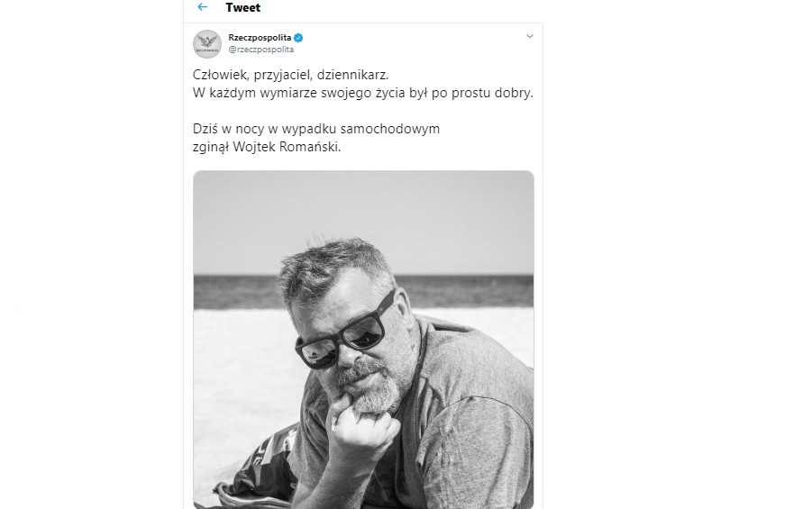812x509 pixels.
Task: Click the name 'Wojtek Romański' in tweet
Action: [x=287, y=147]
